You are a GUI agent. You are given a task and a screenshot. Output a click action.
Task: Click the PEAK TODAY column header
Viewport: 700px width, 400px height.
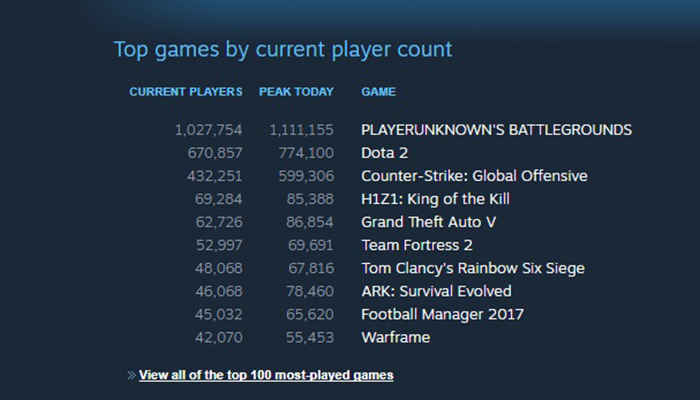pyautogui.click(x=296, y=92)
